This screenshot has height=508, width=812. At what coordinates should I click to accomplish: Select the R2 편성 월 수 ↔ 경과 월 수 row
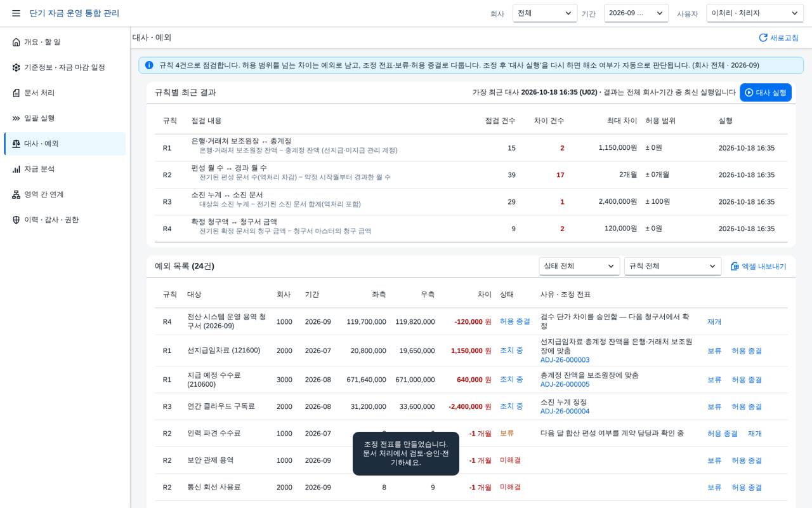click(471, 175)
